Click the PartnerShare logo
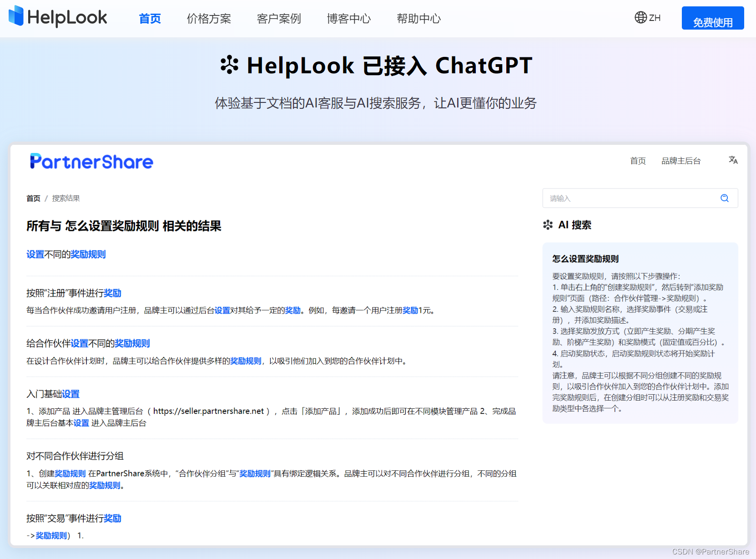The height and width of the screenshot is (559, 756). [x=91, y=162]
